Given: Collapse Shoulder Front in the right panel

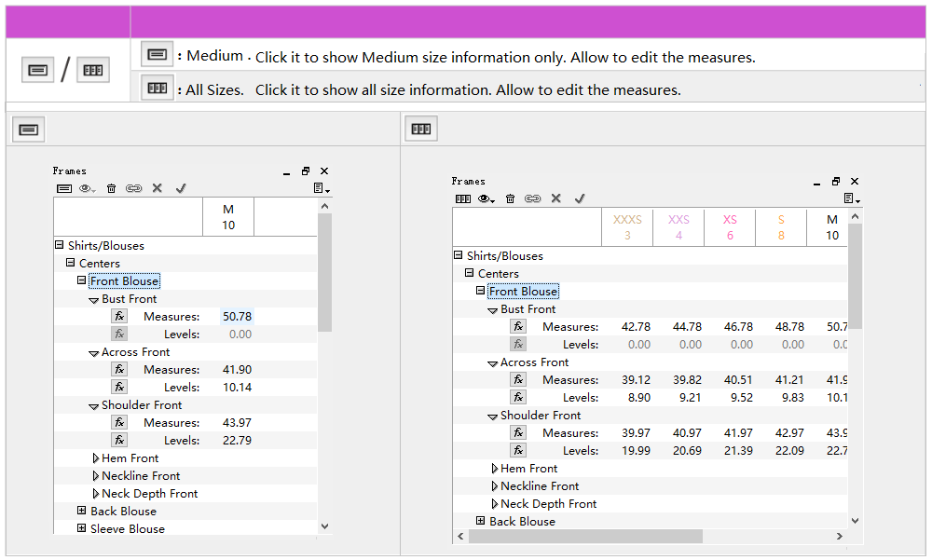Looking at the screenshot, I should [493, 417].
